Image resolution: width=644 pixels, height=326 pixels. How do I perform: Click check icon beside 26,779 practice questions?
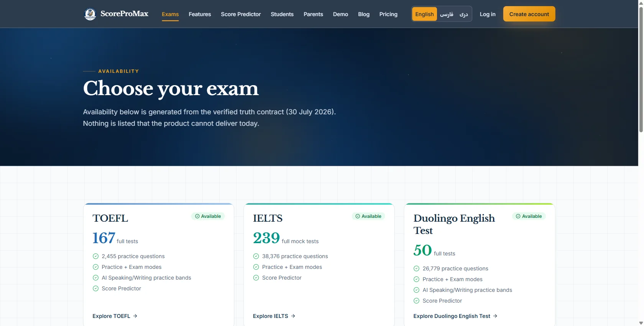pos(416,268)
